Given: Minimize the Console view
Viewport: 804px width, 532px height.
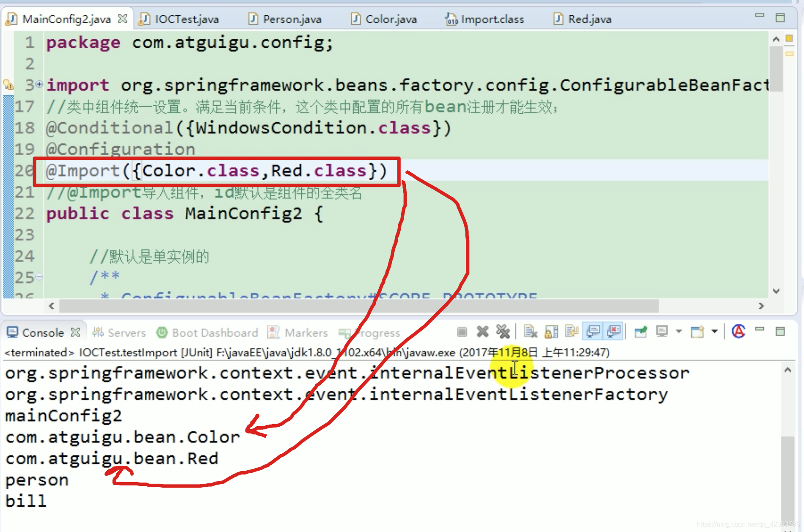Looking at the screenshot, I should (760, 329).
